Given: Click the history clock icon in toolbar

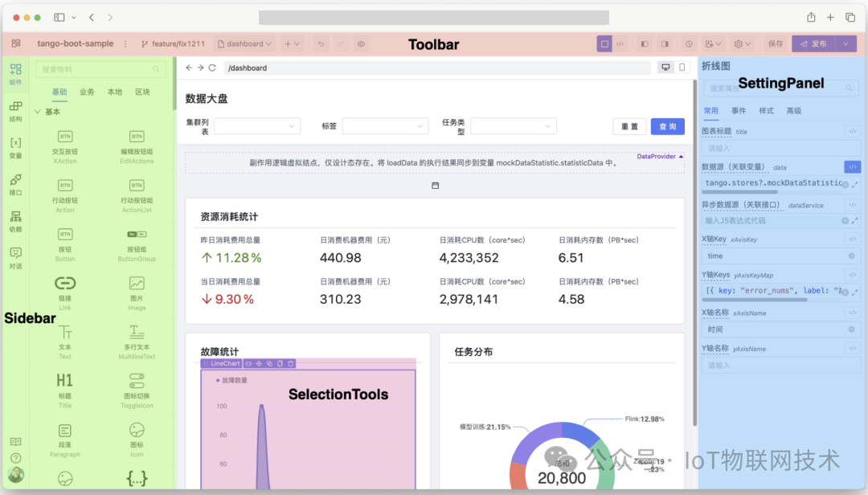Looking at the screenshot, I should 689,43.
